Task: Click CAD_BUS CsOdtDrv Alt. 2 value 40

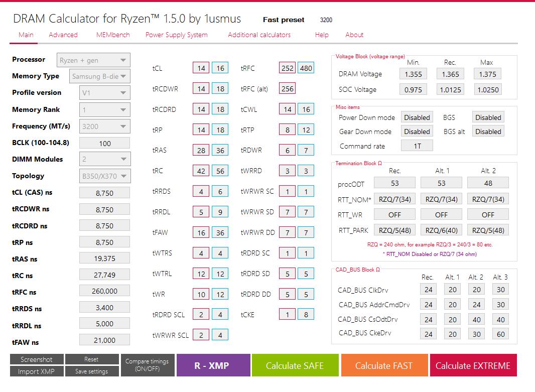Action: tap(477, 319)
